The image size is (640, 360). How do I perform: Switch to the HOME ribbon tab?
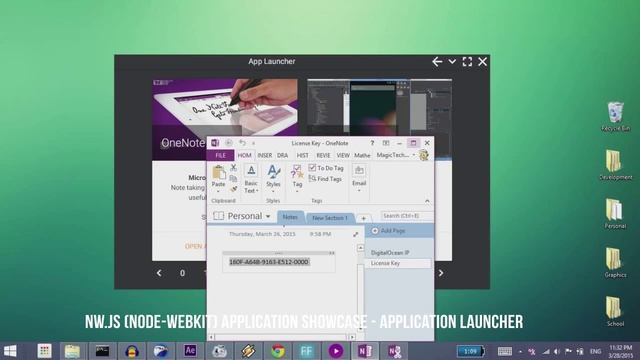click(x=244, y=155)
